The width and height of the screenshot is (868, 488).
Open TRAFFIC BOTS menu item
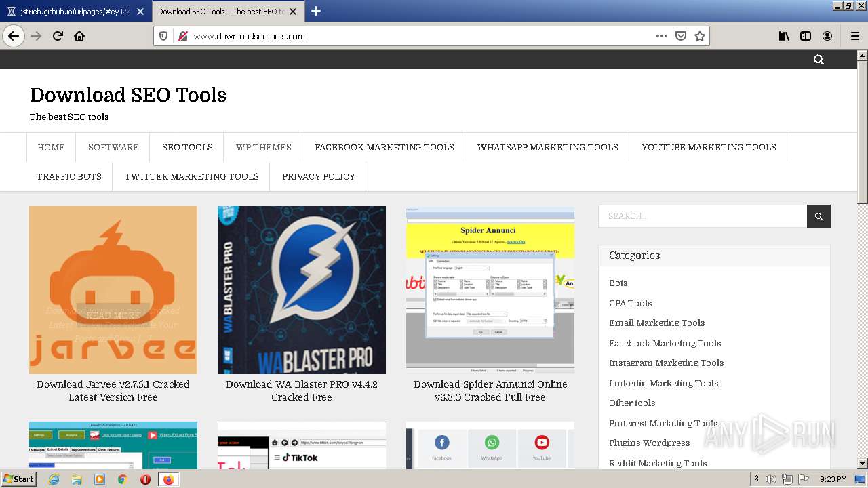(x=69, y=176)
